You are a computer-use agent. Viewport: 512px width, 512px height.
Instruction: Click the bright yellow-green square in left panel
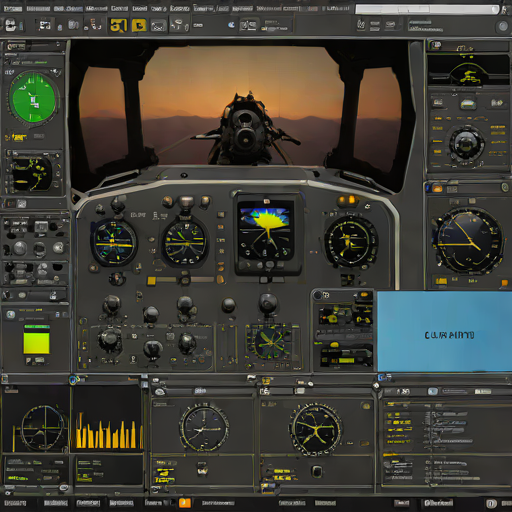click(36, 340)
